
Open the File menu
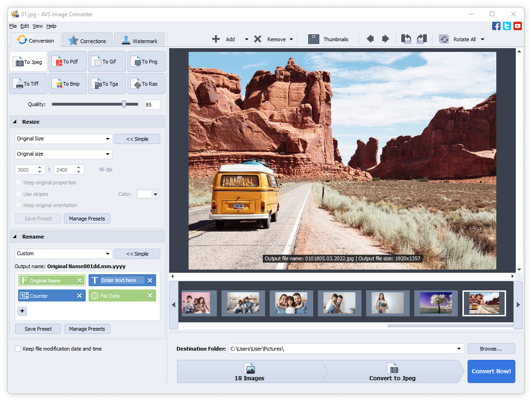pos(13,26)
